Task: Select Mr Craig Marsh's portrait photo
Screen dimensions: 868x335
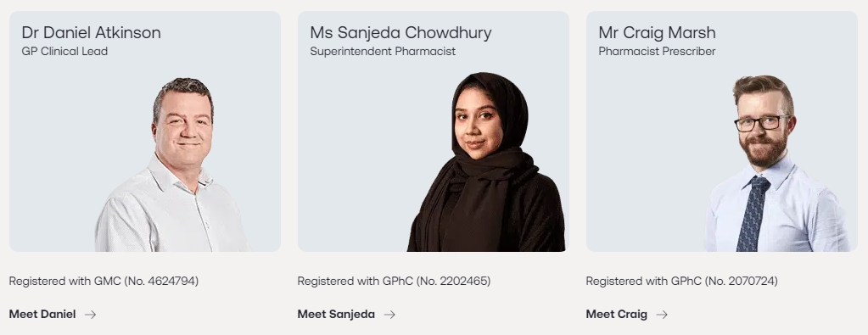Action: coord(776,164)
